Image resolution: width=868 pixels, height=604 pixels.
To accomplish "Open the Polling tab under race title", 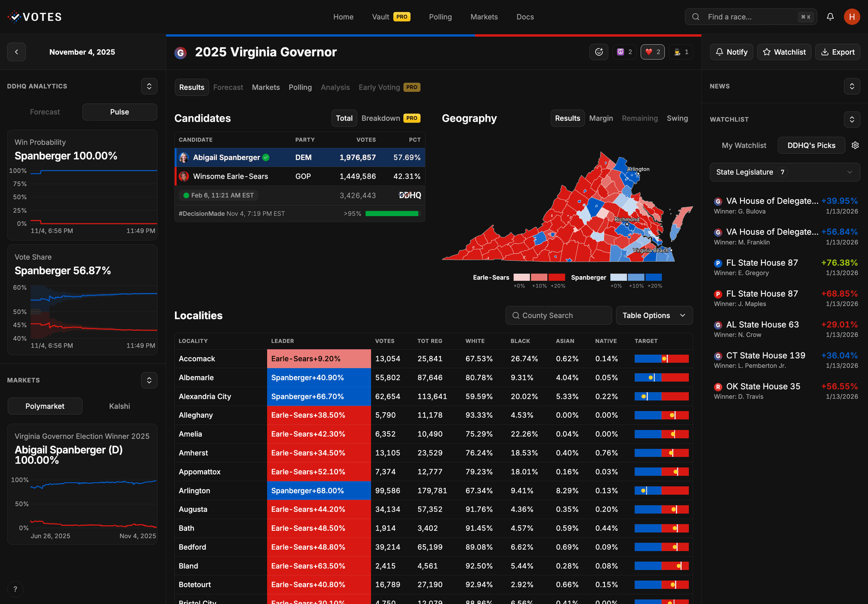I will pyautogui.click(x=300, y=87).
